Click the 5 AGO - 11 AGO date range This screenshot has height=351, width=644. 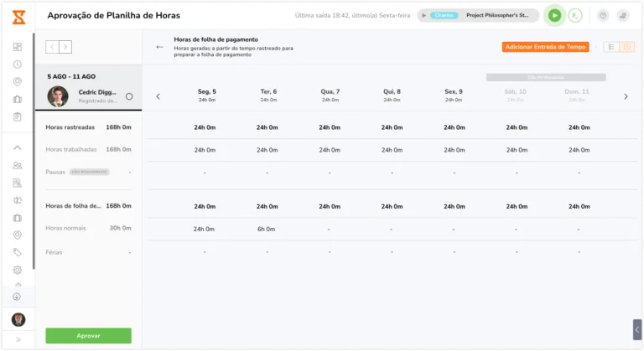click(x=71, y=76)
